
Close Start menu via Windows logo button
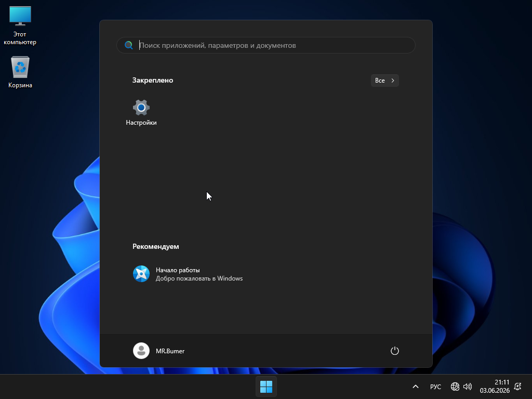point(266,387)
